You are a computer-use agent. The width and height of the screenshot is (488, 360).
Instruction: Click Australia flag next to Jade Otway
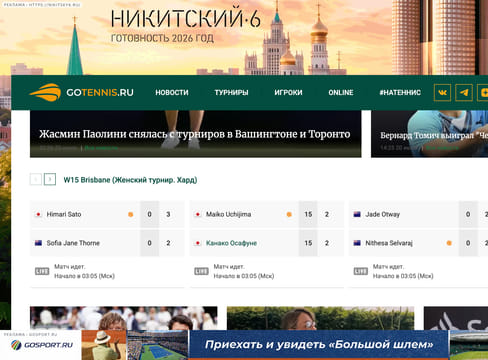357,214
